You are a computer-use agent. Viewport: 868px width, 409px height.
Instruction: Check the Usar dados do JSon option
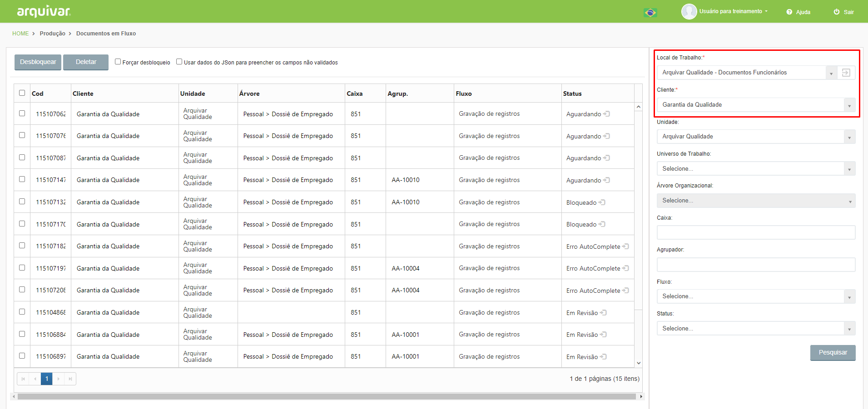pos(179,62)
